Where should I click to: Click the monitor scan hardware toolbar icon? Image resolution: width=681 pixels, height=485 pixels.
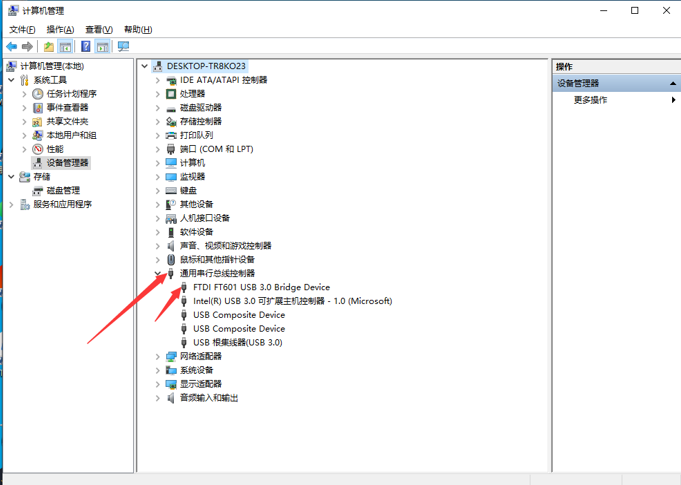tap(123, 46)
